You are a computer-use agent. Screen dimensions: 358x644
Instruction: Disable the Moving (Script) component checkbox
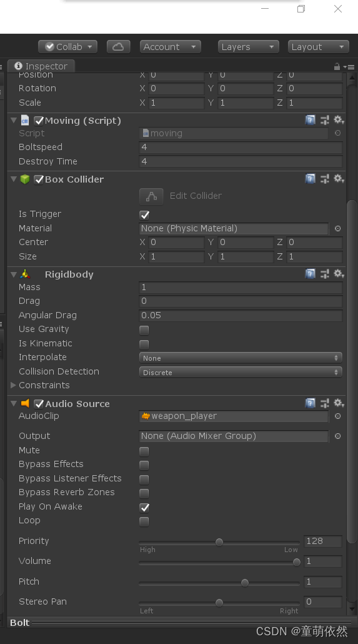coord(39,121)
